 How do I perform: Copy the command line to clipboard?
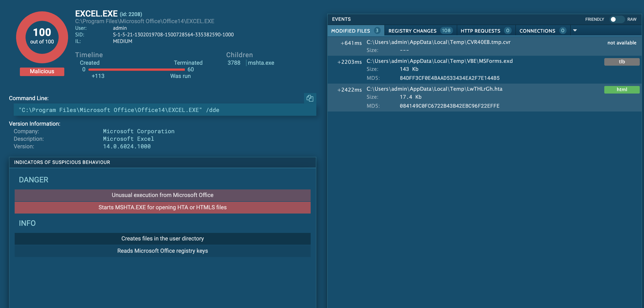coord(310,98)
